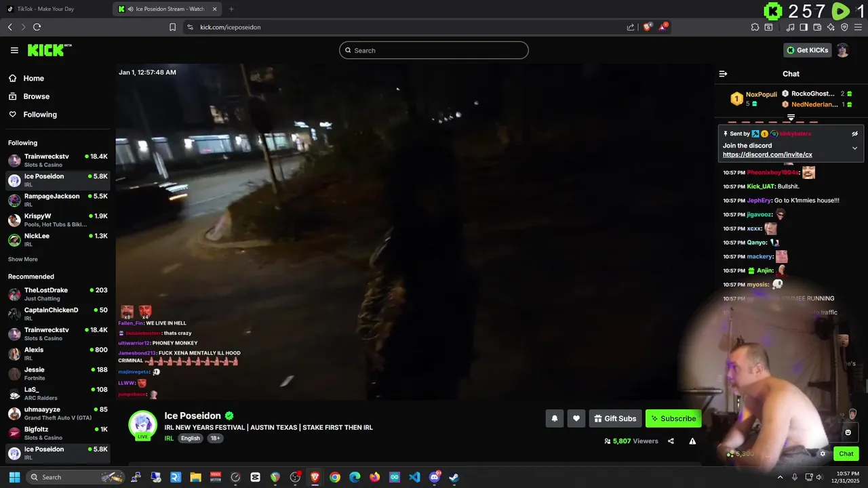The width and height of the screenshot is (868, 488).
Task: Open Alexis recommended channel
Action: (58, 354)
